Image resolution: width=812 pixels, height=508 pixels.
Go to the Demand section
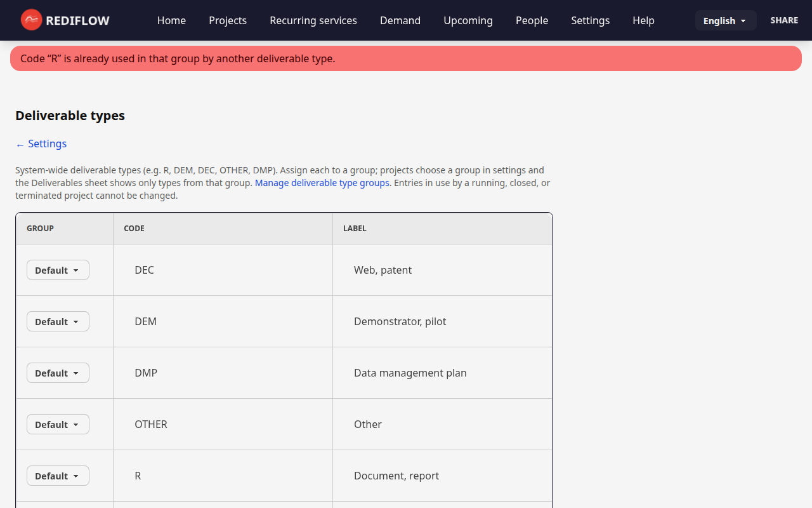click(x=400, y=20)
